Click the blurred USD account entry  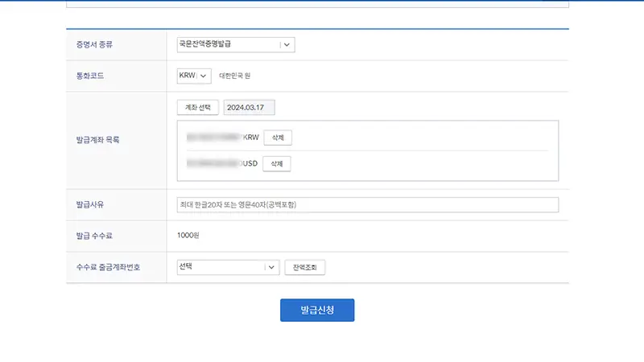click(222, 163)
